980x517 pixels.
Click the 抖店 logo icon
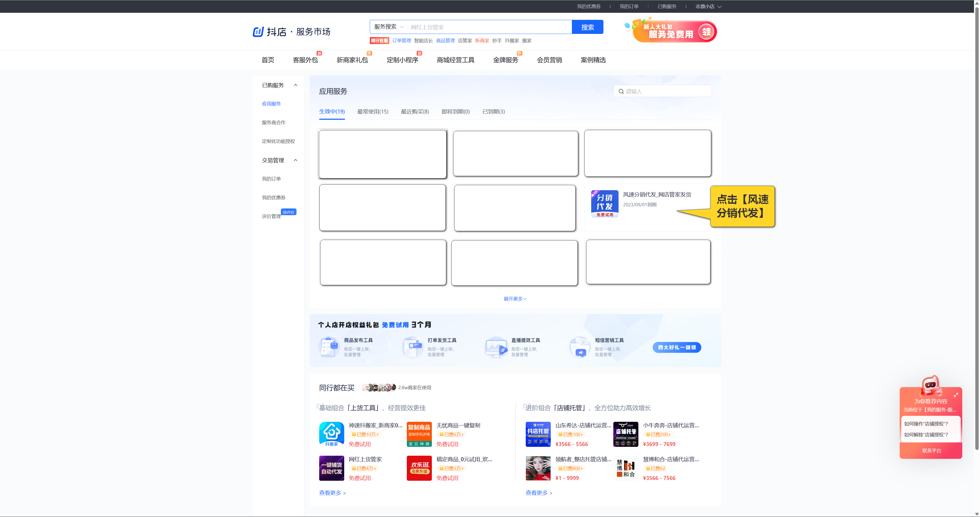[x=258, y=32]
